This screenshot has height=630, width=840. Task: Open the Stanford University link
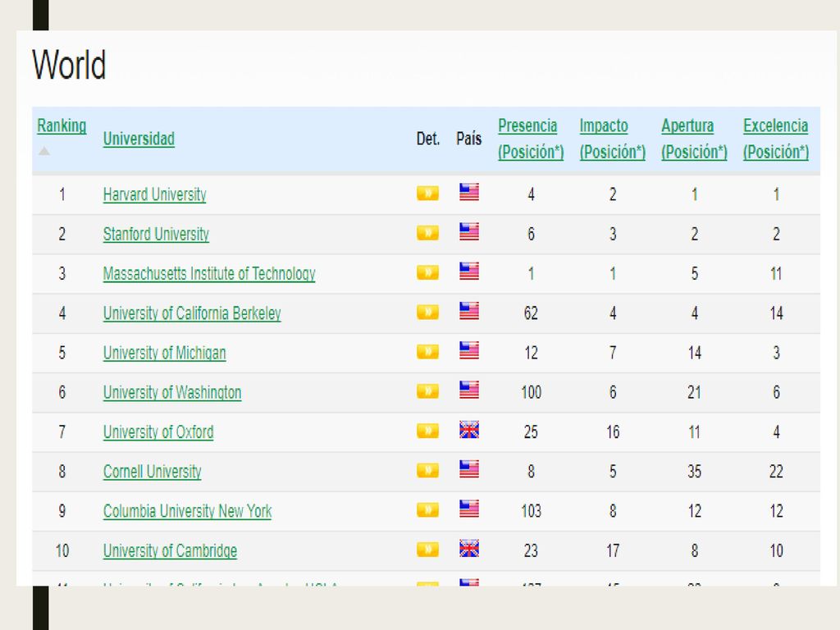click(156, 234)
